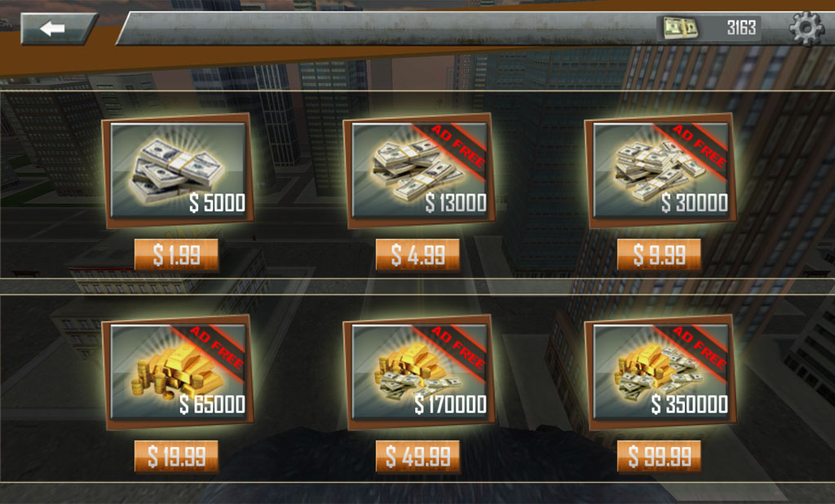
Task: Click AD FREE ribbon on $13000 pack
Action: (x=457, y=148)
